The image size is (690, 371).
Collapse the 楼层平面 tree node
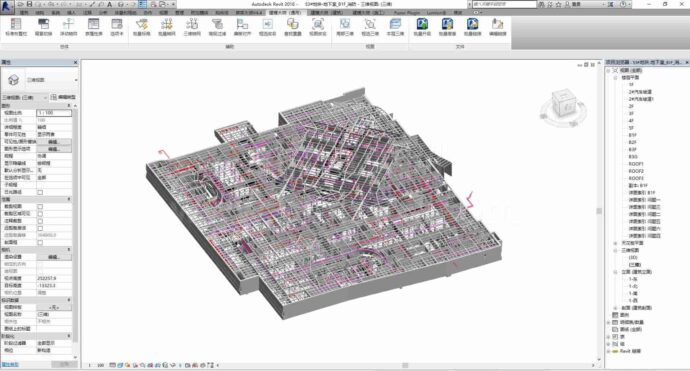[616, 77]
